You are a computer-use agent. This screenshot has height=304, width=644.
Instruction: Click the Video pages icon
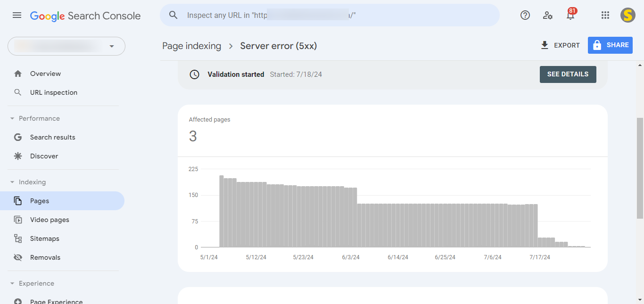tap(18, 220)
